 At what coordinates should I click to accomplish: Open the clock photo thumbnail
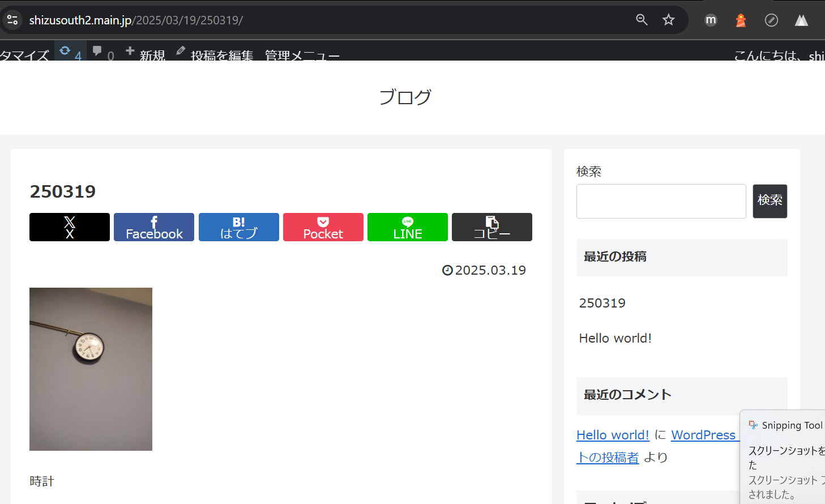coord(91,369)
